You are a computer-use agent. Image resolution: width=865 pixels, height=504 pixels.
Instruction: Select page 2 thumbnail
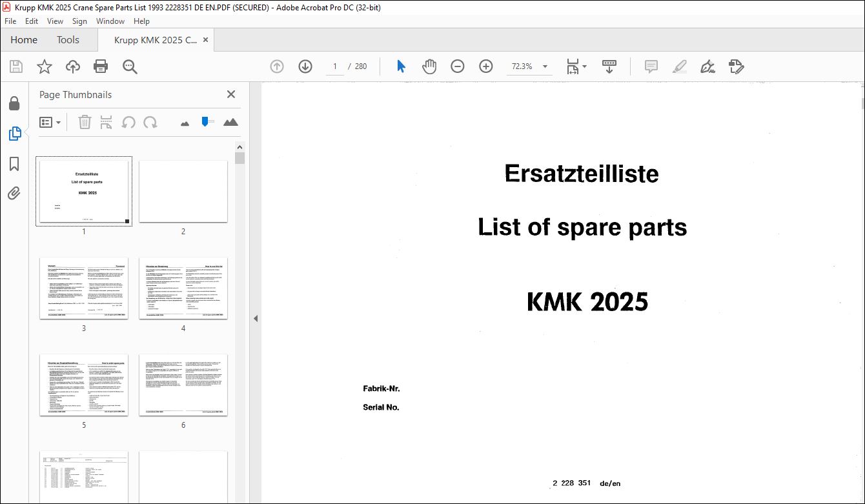(x=183, y=191)
